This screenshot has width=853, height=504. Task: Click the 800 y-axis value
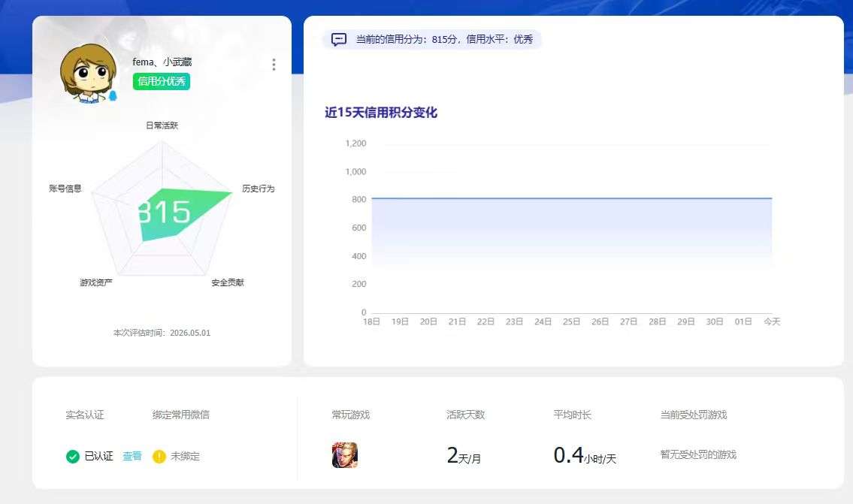click(x=359, y=200)
